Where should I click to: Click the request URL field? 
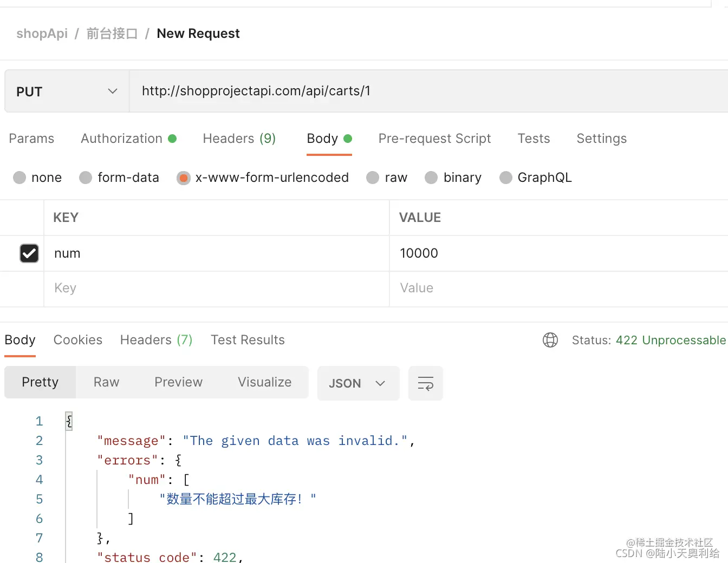pos(428,91)
